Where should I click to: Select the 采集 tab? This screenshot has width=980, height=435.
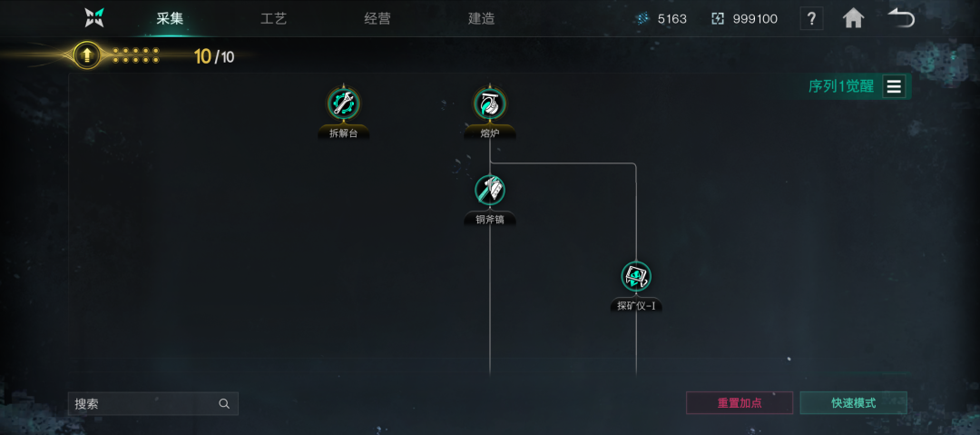tap(170, 18)
